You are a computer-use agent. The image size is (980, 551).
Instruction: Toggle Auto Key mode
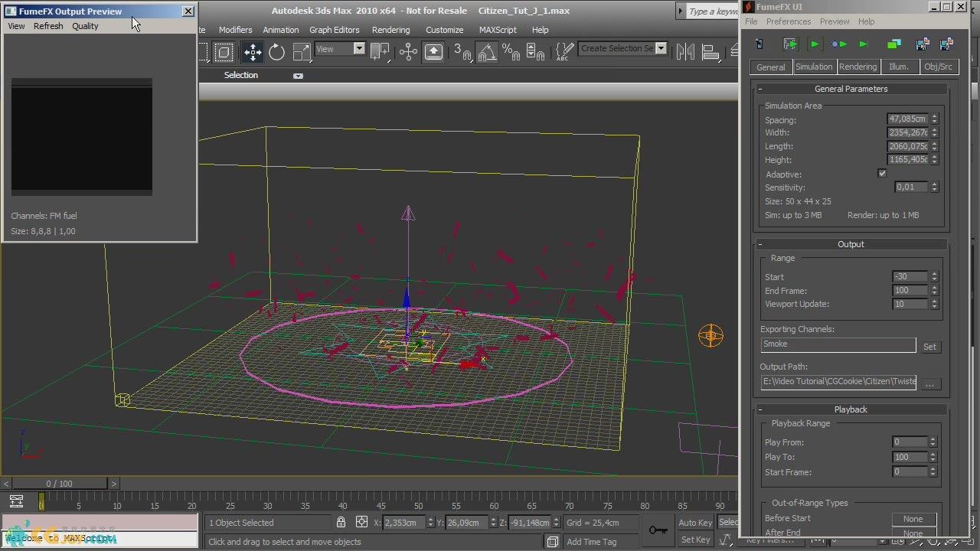695,522
